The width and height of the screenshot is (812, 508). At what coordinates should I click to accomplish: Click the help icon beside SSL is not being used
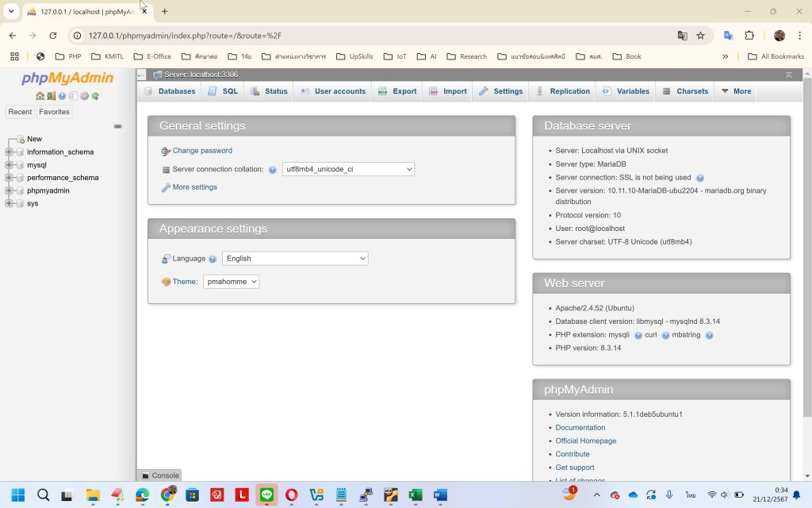pos(700,179)
